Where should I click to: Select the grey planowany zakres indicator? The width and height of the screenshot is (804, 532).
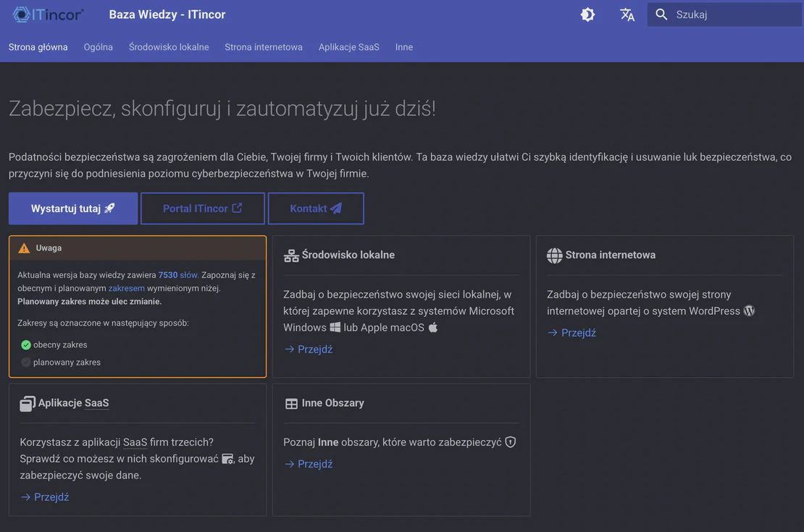pos(24,362)
